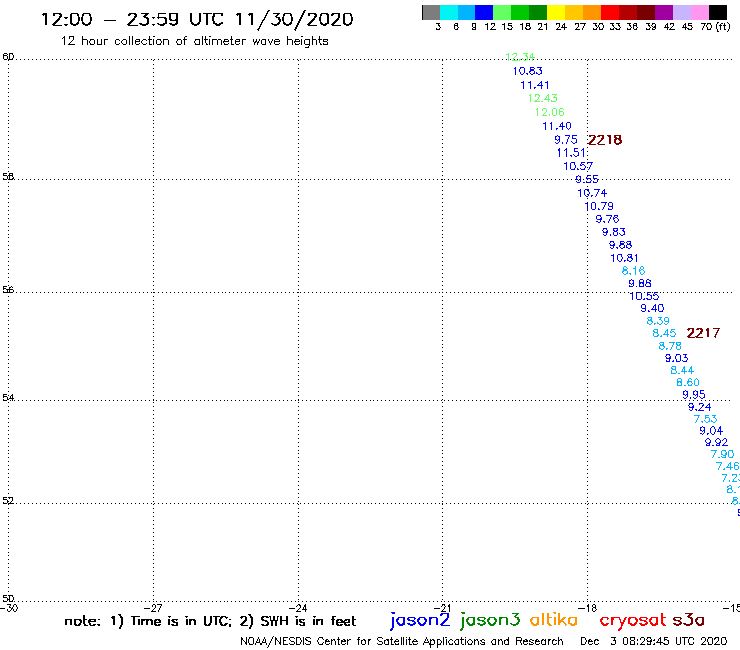Click the longitude axis label -24
This screenshot has height=650, width=740.
coord(298,608)
